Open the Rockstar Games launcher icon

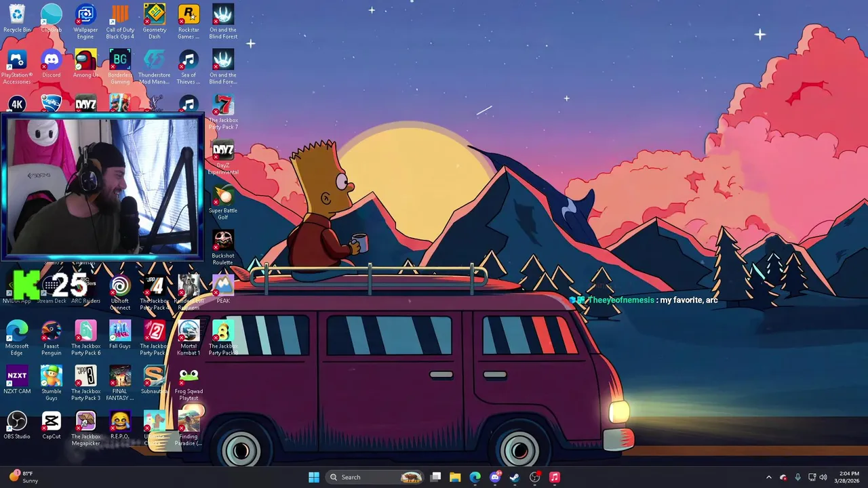[x=189, y=22]
